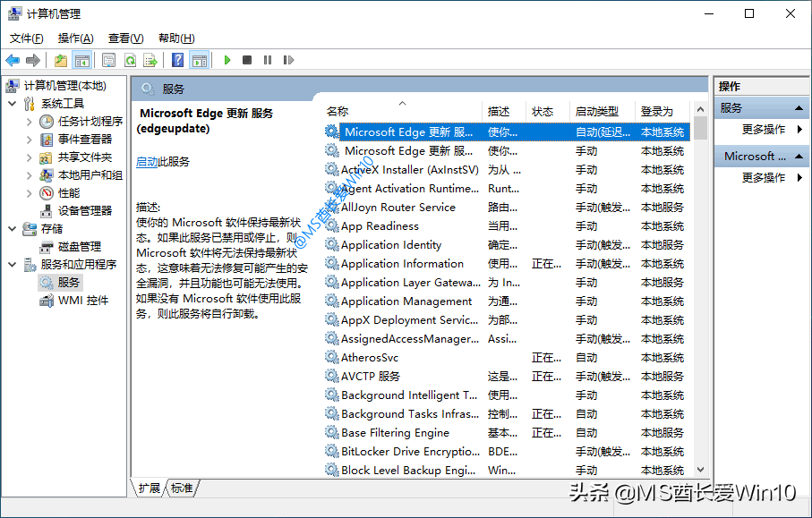Click the Local Users and Groups icon

tap(47, 175)
